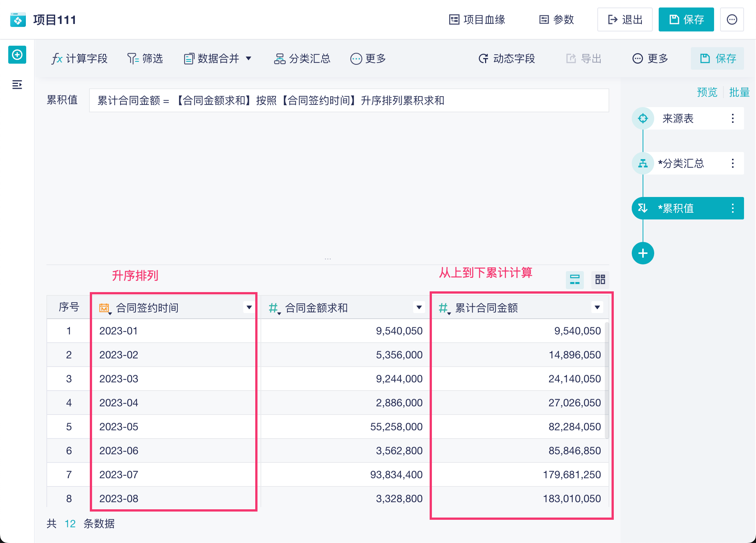Image resolution: width=756 pixels, height=543 pixels.
Task: Click the teal add plus icon in left sidebar
Action: [x=17, y=55]
